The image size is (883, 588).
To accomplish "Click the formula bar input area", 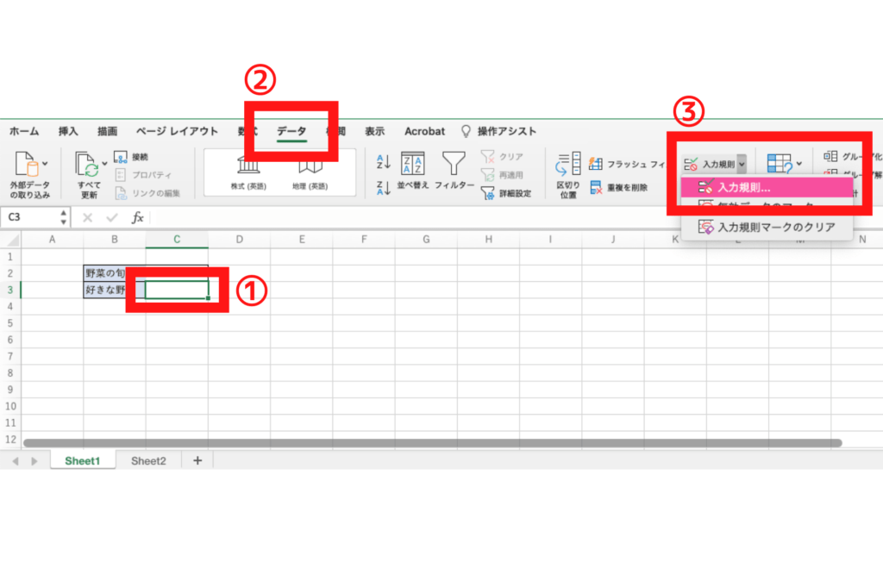I will click(516, 217).
